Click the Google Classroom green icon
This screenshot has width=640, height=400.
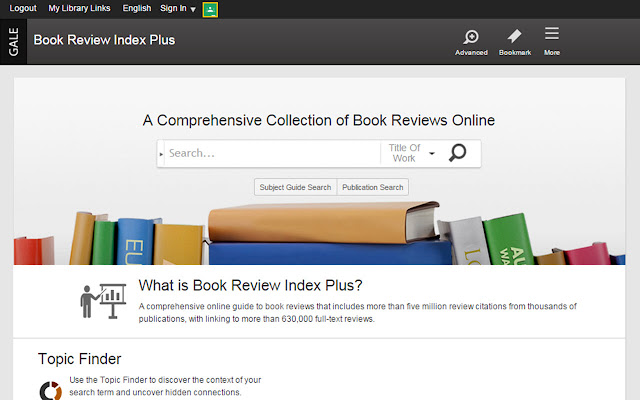[210, 9]
